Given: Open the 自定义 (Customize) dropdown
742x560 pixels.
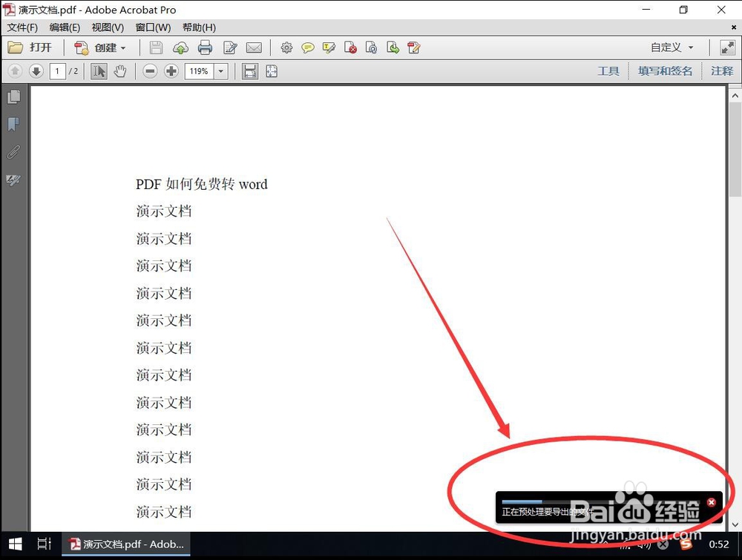Looking at the screenshot, I should (x=671, y=47).
